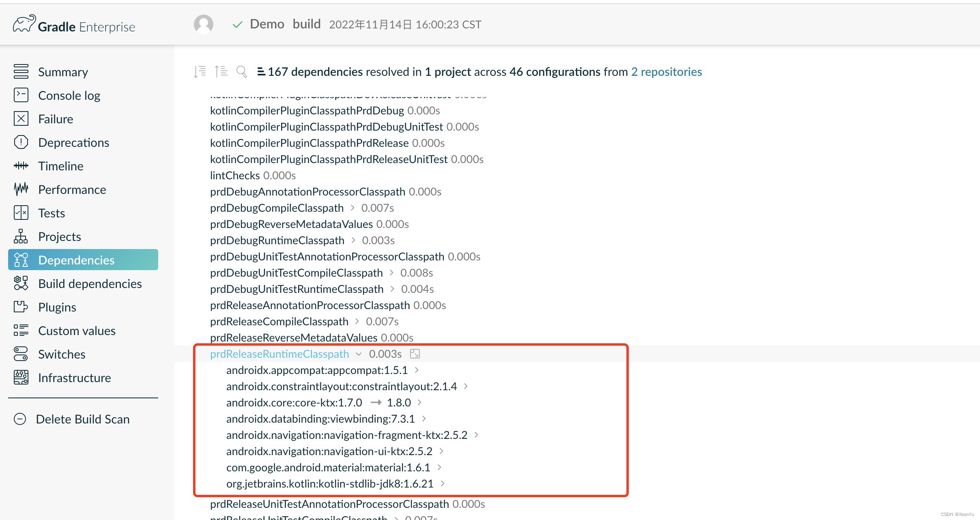980x520 pixels.
Task: Click the Delete Build Scan link
Action: point(83,419)
